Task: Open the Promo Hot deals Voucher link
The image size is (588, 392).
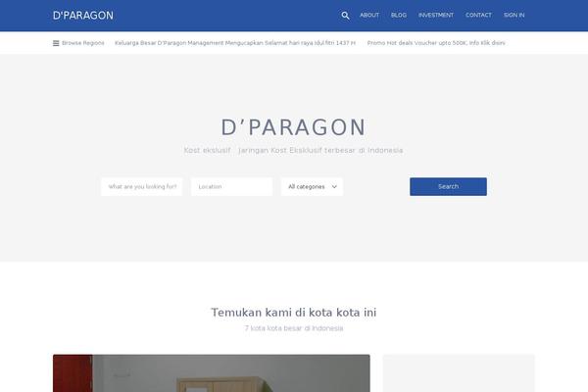Action: point(436,43)
